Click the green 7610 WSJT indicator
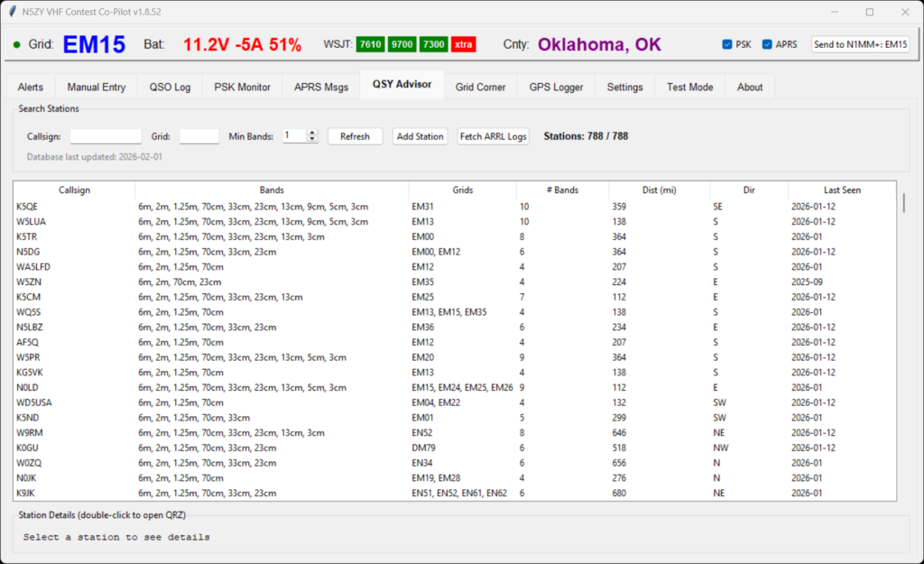This screenshot has height=564, width=924. pos(370,44)
